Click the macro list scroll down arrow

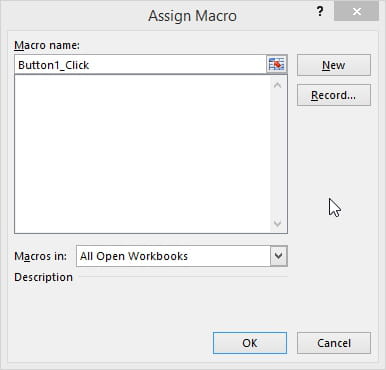point(277,223)
